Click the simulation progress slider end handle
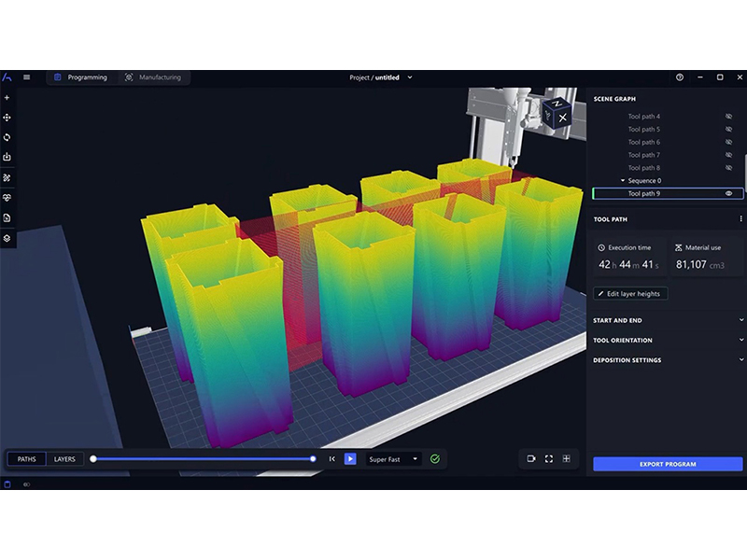Screen dimensions: 747x560 313,458
